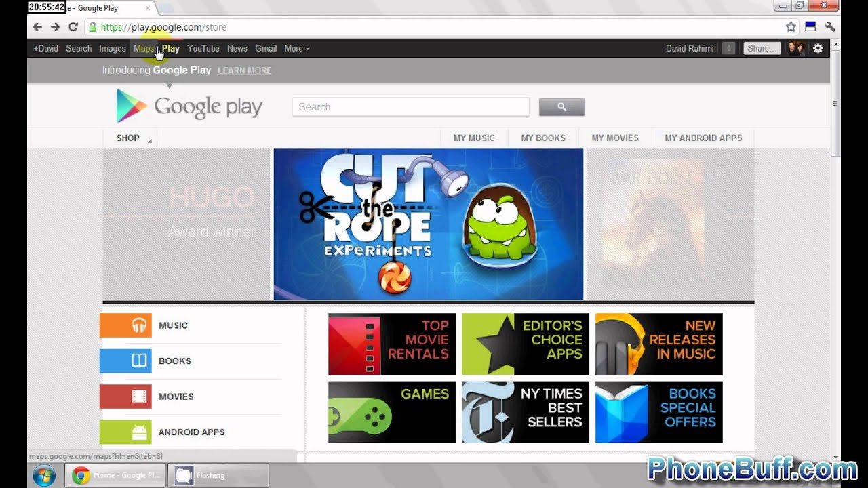Switch to the Flashing taskbar window
The image size is (868, 488).
coord(218,475)
